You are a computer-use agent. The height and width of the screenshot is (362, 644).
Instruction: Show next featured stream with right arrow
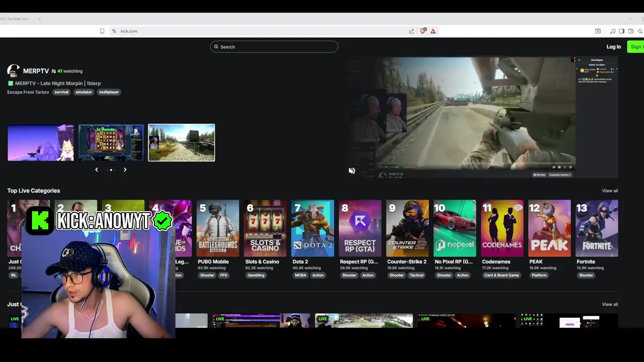125,170
